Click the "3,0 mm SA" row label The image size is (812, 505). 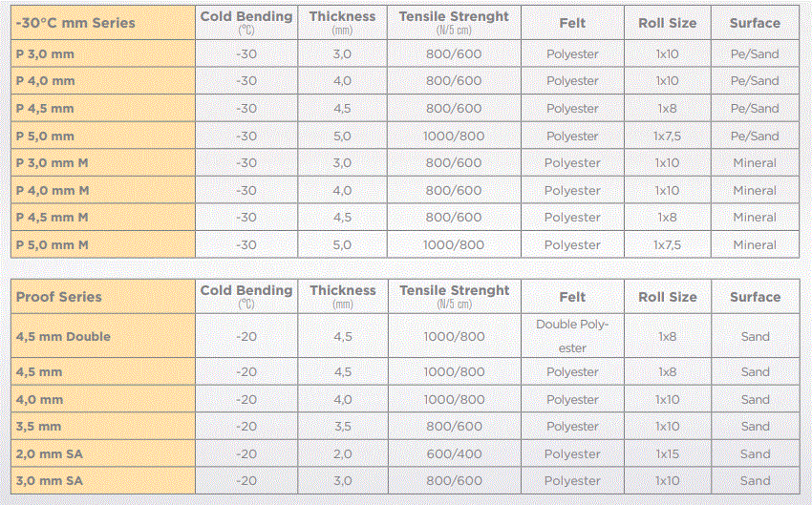click(x=50, y=481)
